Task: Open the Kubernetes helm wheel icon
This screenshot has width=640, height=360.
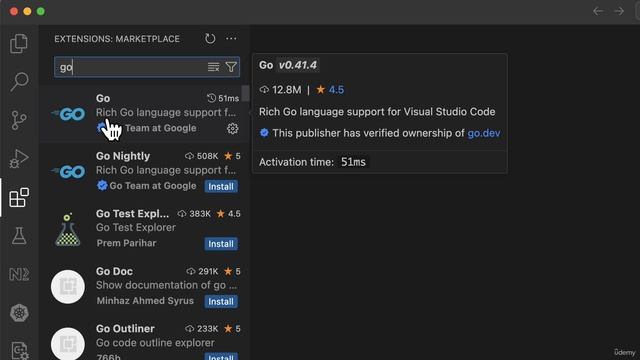Action: [19, 313]
